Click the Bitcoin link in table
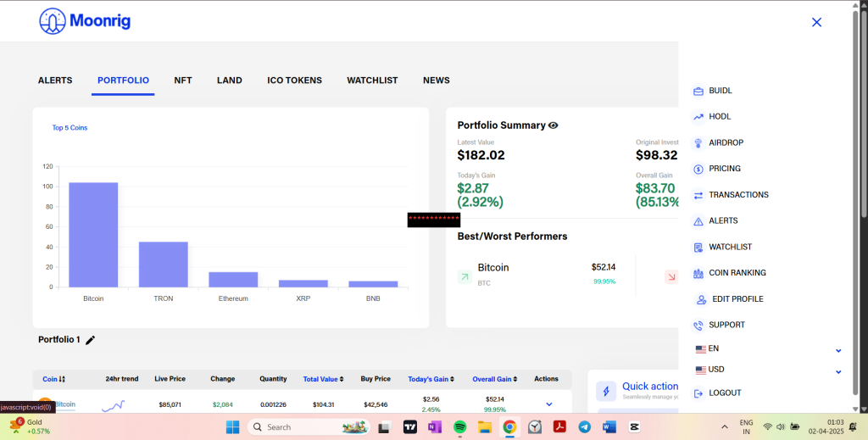868x440 pixels. pyautogui.click(x=64, y=404)
